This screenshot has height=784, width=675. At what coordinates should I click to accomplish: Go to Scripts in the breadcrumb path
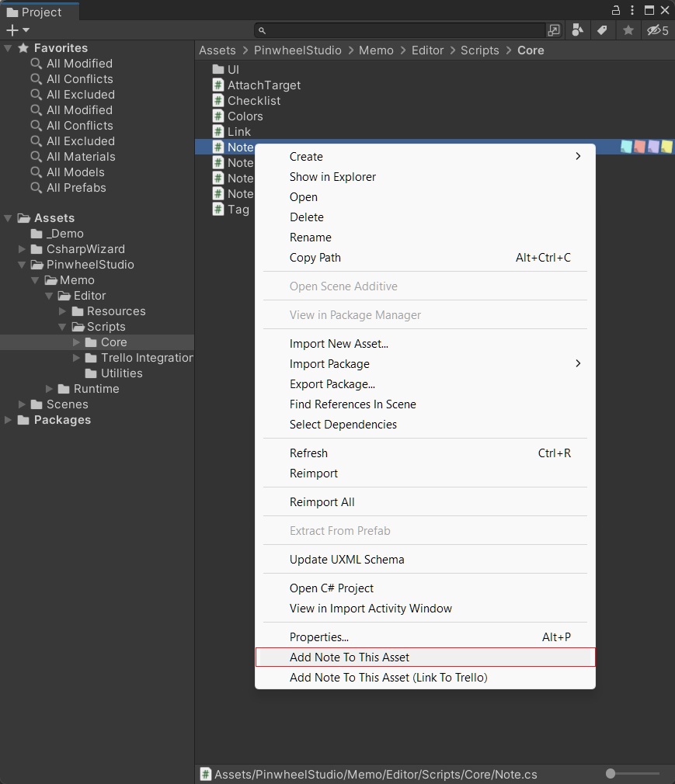[x=480, y=50]
